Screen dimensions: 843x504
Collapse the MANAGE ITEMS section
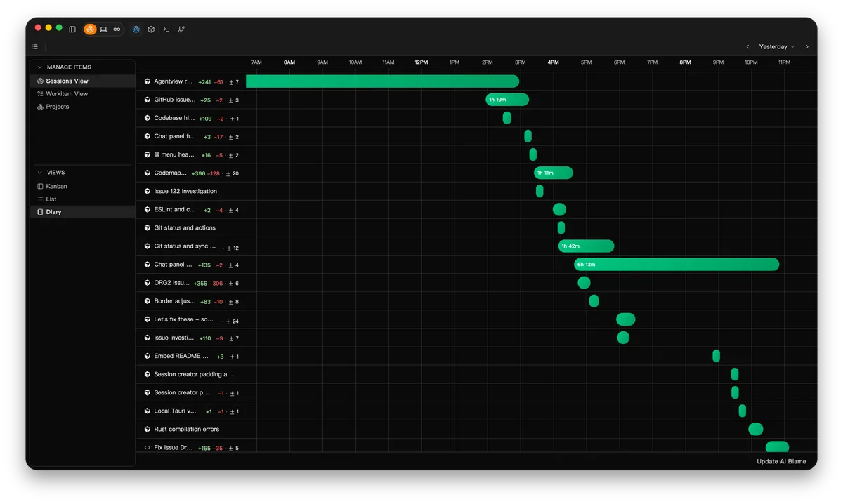coord(40,67)
